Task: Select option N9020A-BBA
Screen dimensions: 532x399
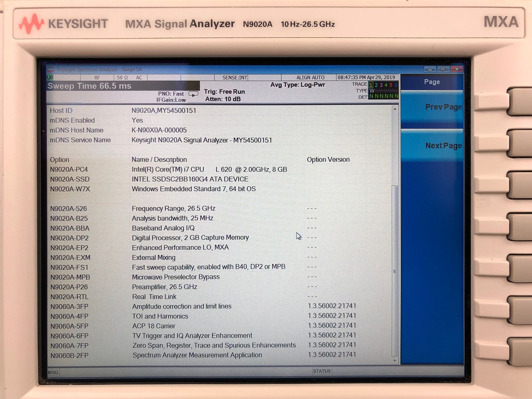Action: pyautogui.click(x=70, y=228)
